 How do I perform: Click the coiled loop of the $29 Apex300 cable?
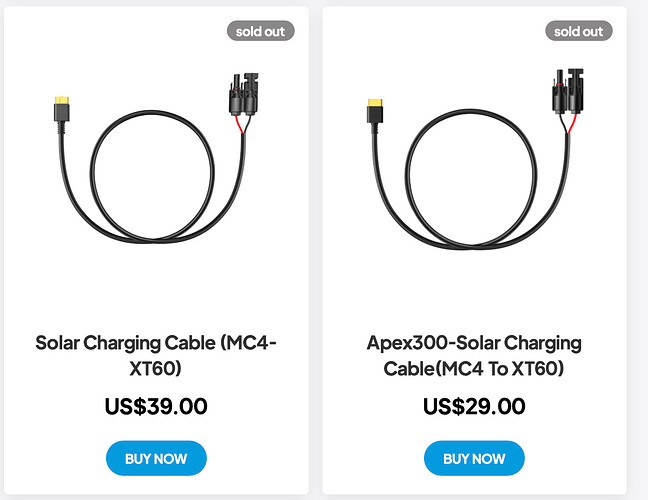pyautogui.click(x=471, y=178)
